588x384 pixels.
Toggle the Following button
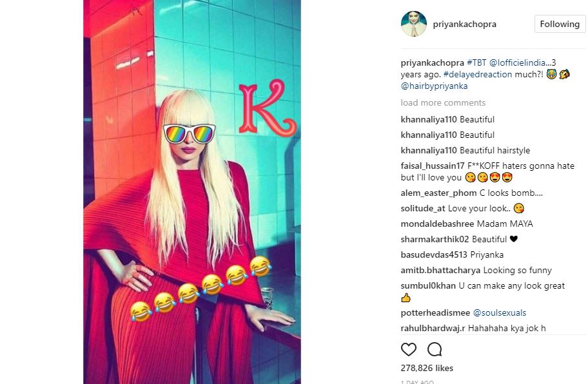[560, 24]
